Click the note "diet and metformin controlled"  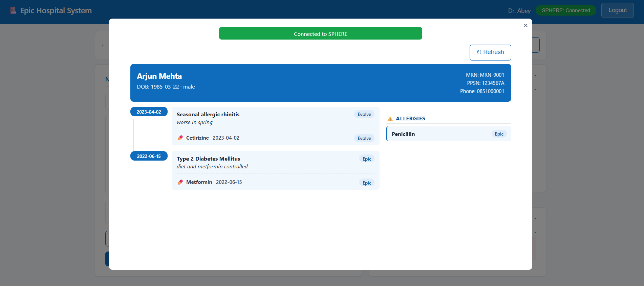tap(212, 167)
